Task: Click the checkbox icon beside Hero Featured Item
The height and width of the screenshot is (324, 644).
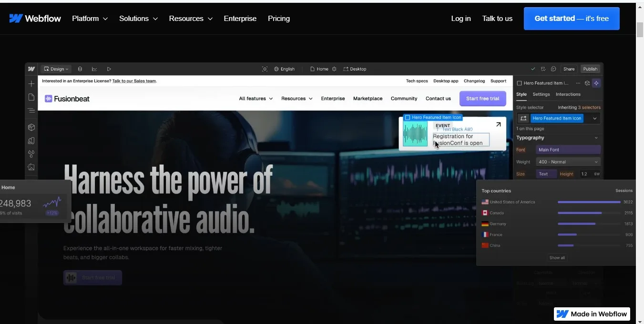Action: (x=520, y=83)
